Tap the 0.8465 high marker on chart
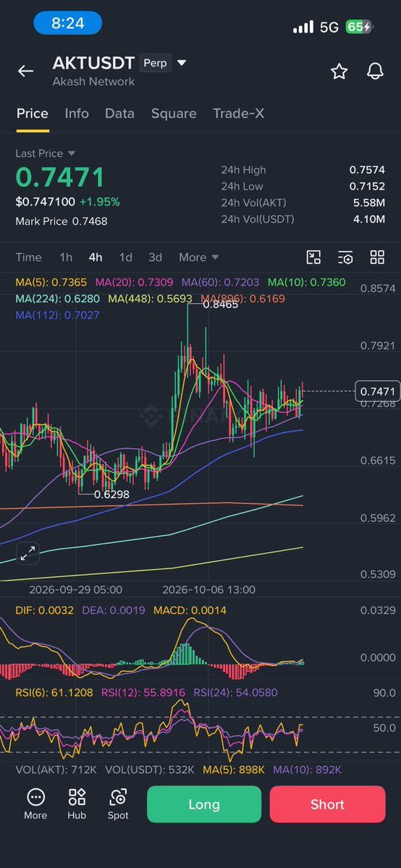The height and width of the screenshot is (868, 401). pyautogui.click(x=221, y=304)
